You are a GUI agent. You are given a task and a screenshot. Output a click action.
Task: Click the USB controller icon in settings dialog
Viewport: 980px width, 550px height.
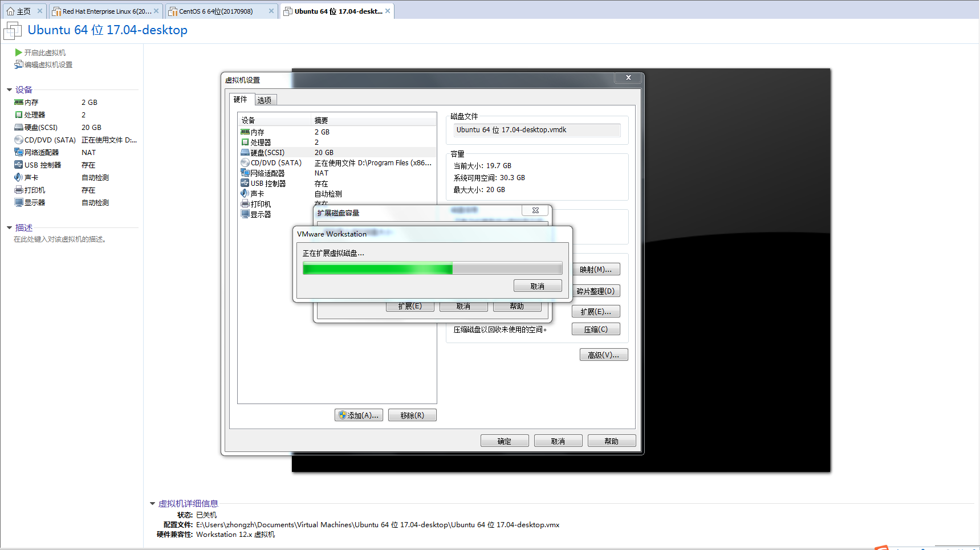tap(245, 183)
